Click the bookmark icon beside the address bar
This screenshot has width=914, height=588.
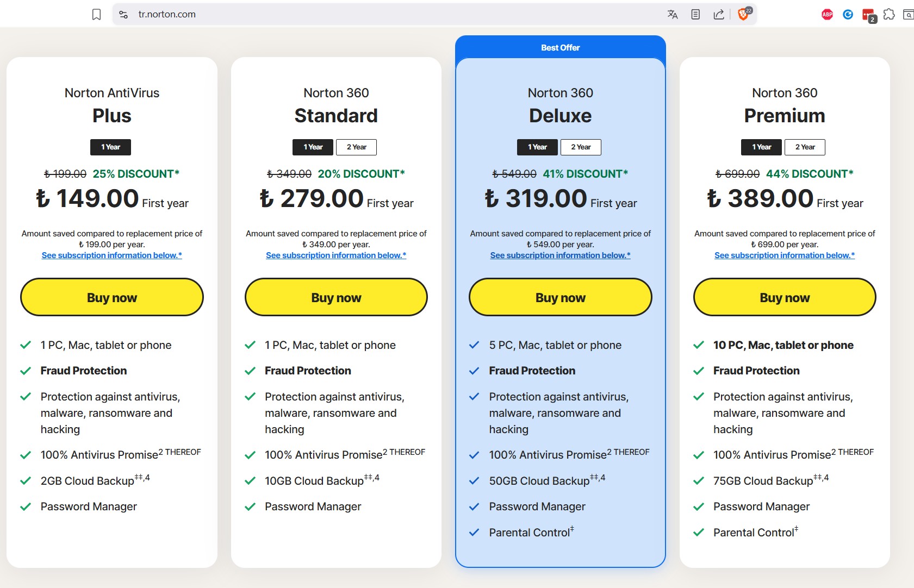tap(96, 15)
